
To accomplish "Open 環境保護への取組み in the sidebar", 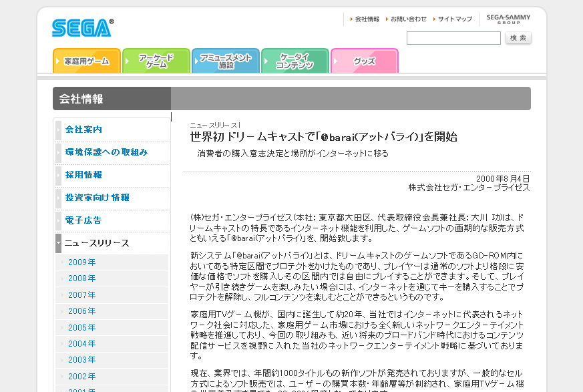I will [x=106, y=152].
